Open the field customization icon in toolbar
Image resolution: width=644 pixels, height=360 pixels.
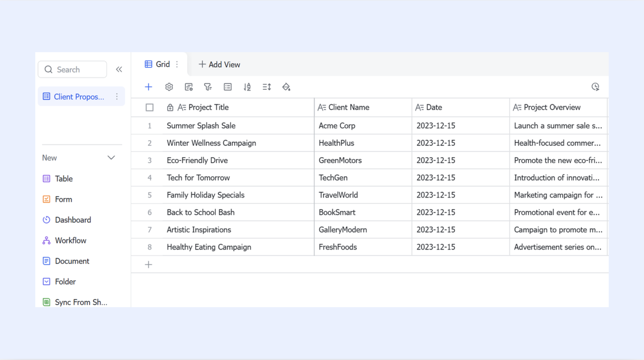(189, 87)
